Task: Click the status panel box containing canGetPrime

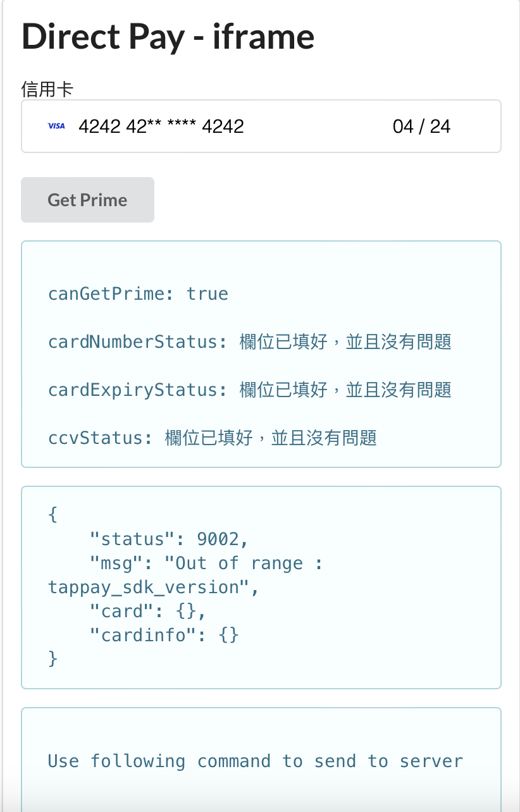Action: [261, 354]
